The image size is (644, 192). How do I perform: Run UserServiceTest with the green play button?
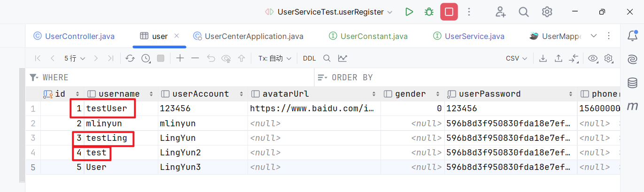click(x=409, y=12)
